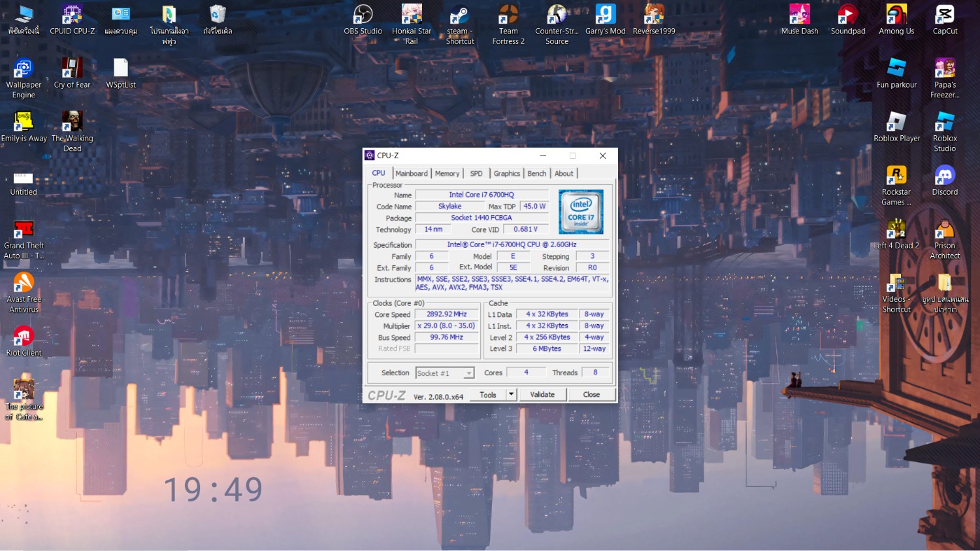This screenshot has height=551, width=980.
Task: Click the Code Name Skylake value
Action: coord(449,206)
